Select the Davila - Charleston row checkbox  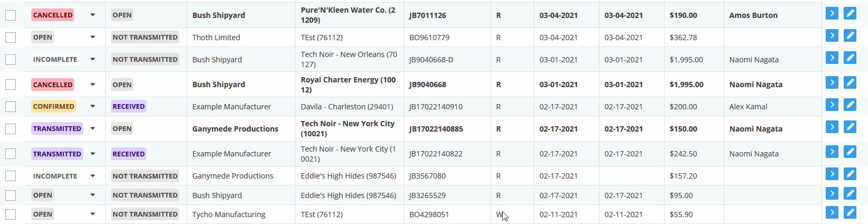tap(11, 107)
